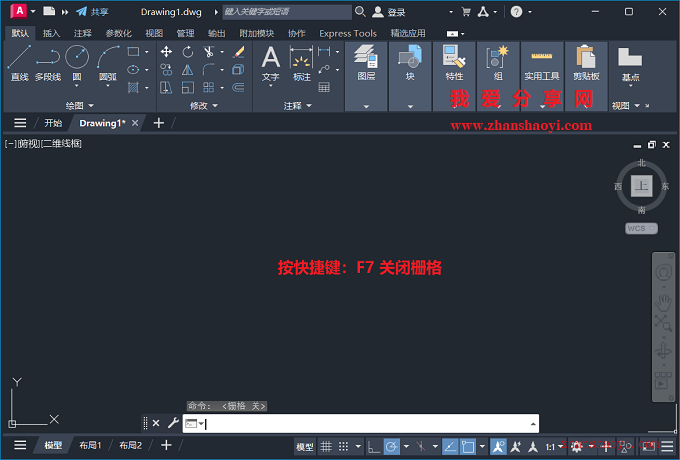Toggle snap mode in status bar
This screenshot has width=680, height=460.
343,446
